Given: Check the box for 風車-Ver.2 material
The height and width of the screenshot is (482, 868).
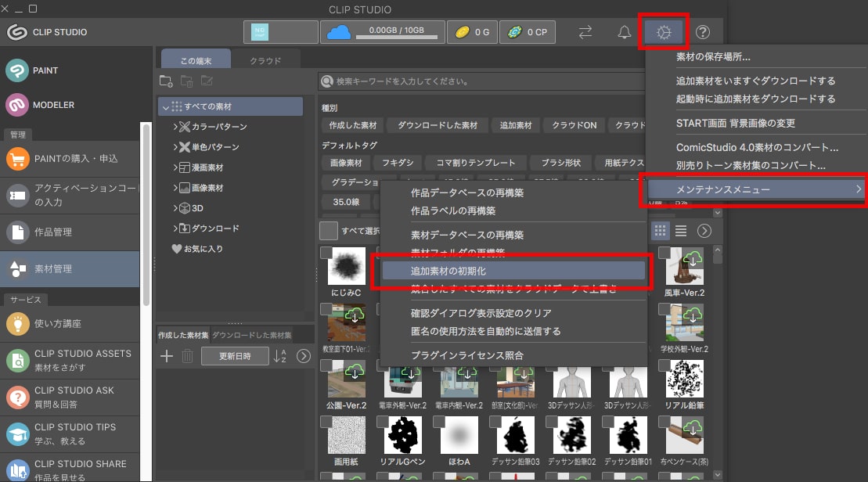Looking at the screenshot, I should 665,253.
